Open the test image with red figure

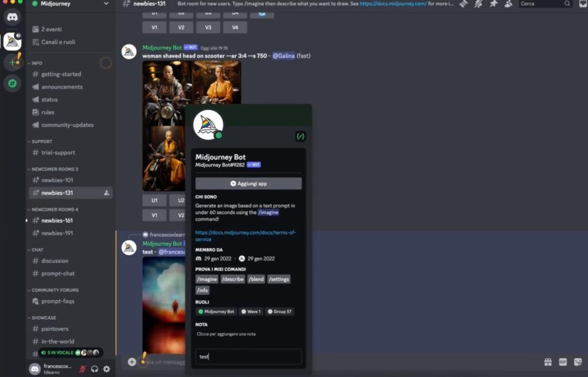pyautogui.click(x=164, y=305)
